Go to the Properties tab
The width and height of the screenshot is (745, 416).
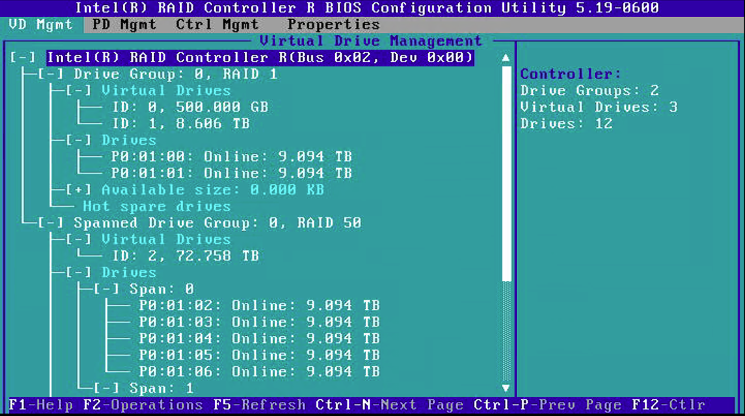334,25
